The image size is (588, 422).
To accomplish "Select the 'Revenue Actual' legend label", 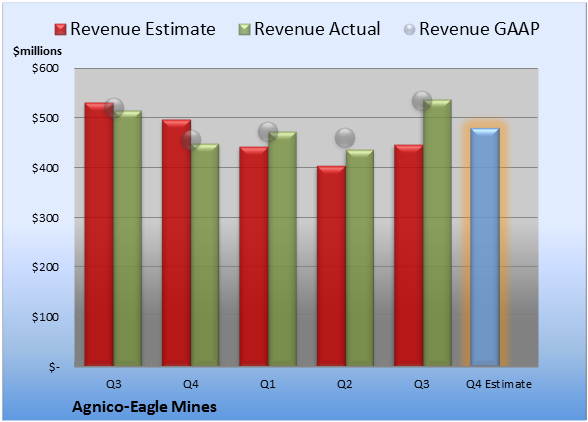I will tap(317, 29).
